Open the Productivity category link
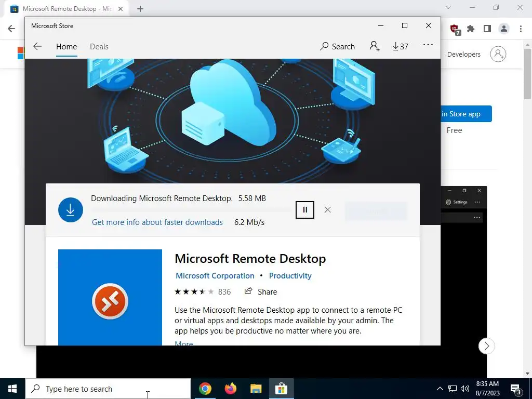Viewport: 532px width, 399px height. tap(290, 275)
